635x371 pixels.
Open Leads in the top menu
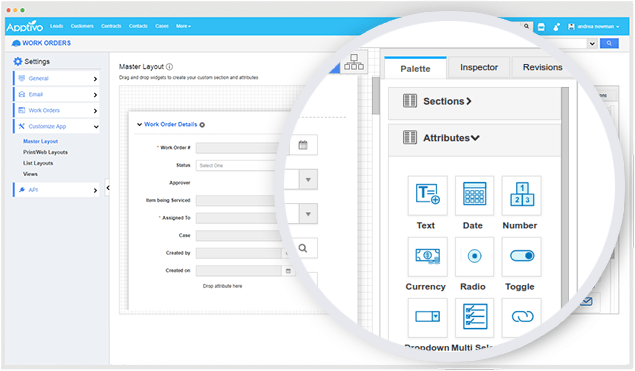[x=57, y=26]
